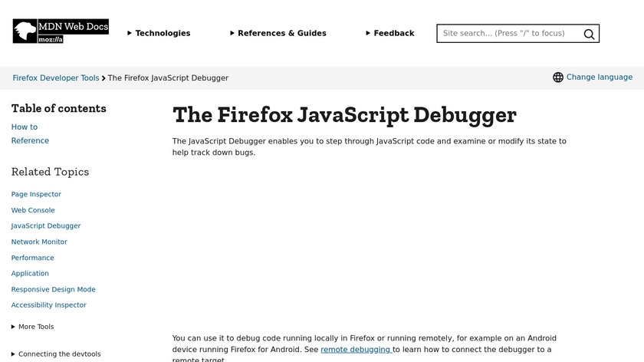
Task: Expand the Technologies menu
Action: point(159,33)
